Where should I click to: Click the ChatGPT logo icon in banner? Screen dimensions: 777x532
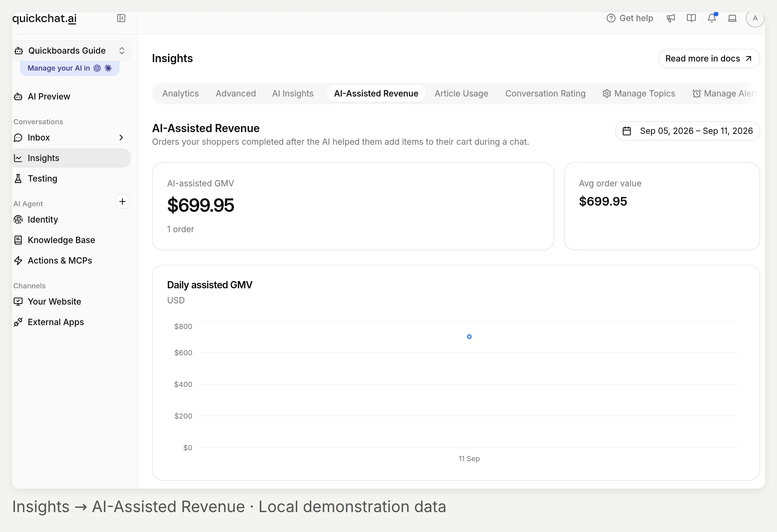97,68
